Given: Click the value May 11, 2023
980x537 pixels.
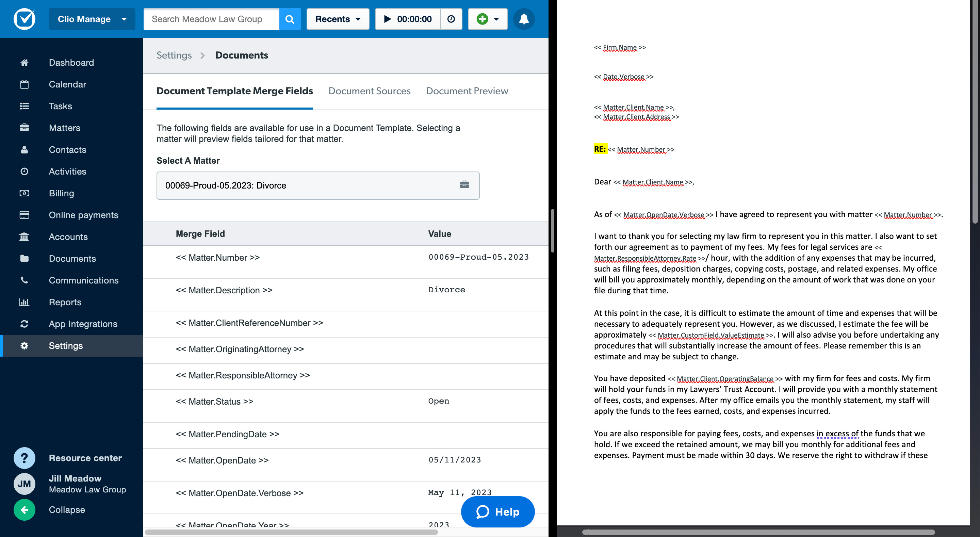Looking at the screenshot, I should [460, 492].
